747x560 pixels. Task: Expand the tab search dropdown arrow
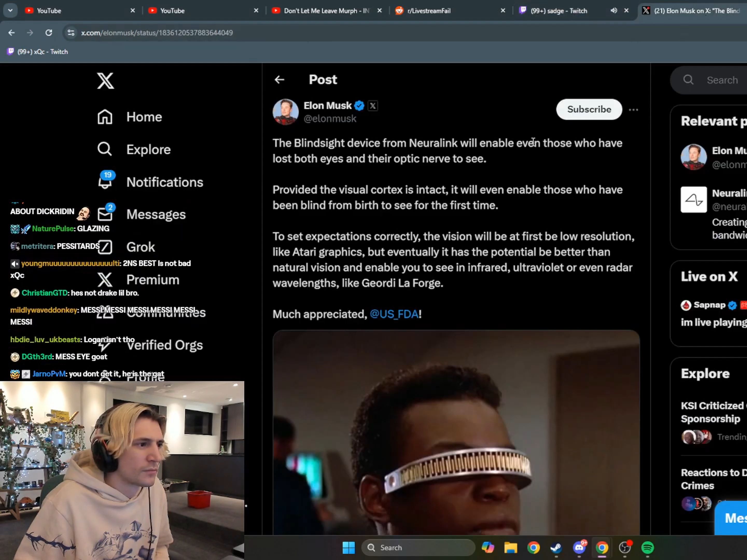point(10,10)
